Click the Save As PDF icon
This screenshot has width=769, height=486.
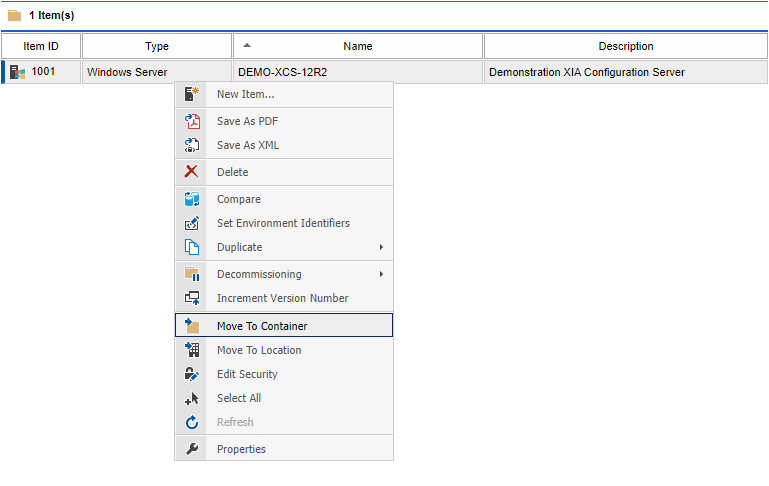tap(192, 121)
